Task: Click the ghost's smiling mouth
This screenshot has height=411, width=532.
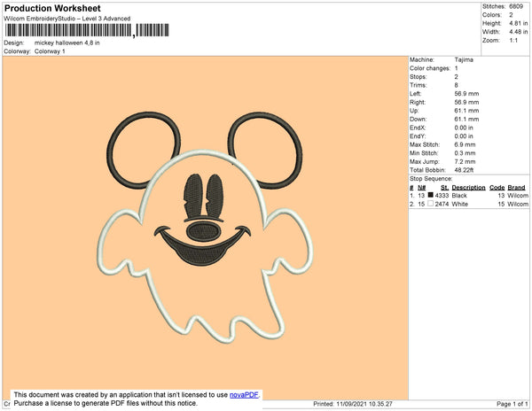Action: click(x=202, y=246)
